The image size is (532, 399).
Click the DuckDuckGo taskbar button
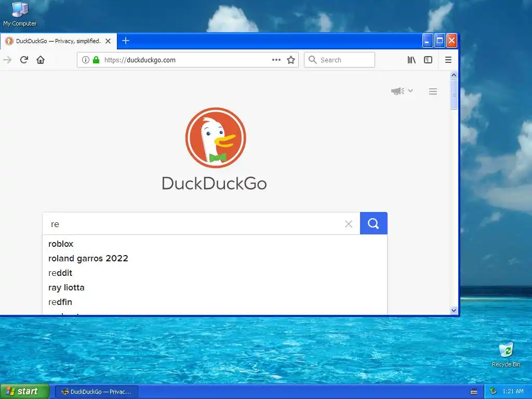[96, 392]
